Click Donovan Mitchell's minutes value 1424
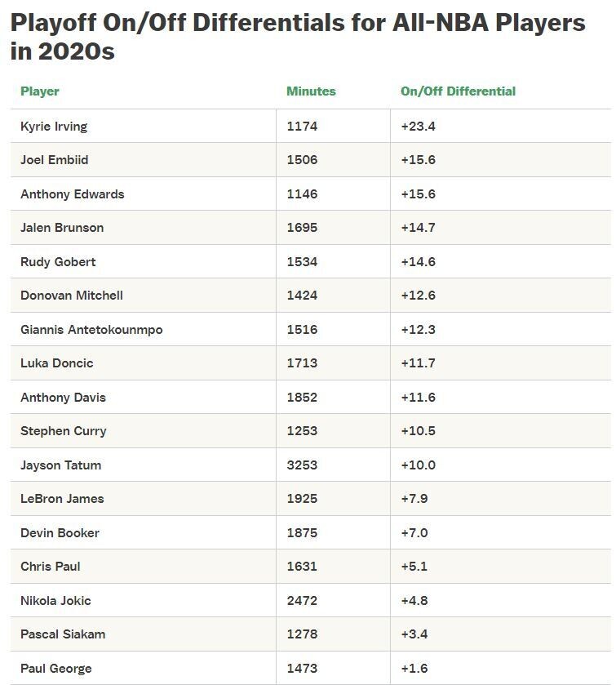The width and height of the screenshot is (616, 685). (302, 296)
